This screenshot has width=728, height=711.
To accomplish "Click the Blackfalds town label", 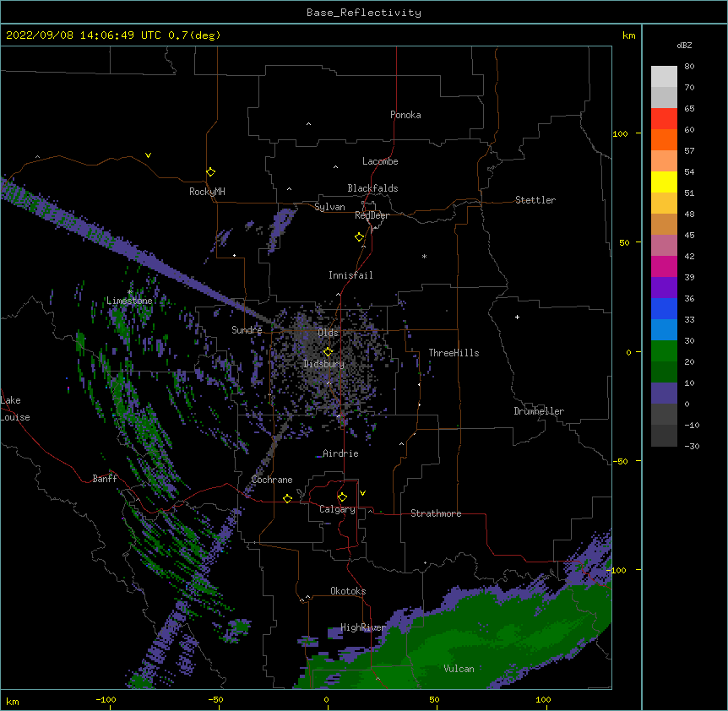I will pos(372,188).
